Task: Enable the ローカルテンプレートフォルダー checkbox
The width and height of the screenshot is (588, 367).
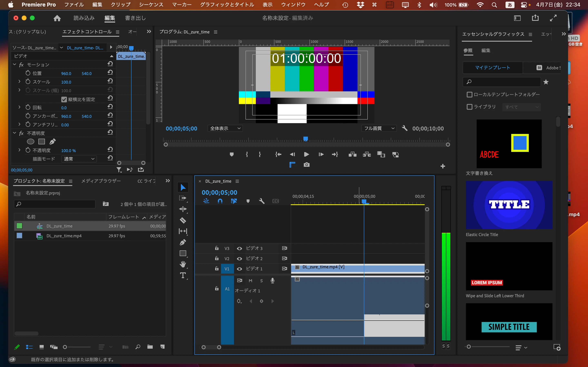Action: click(469, 94)
